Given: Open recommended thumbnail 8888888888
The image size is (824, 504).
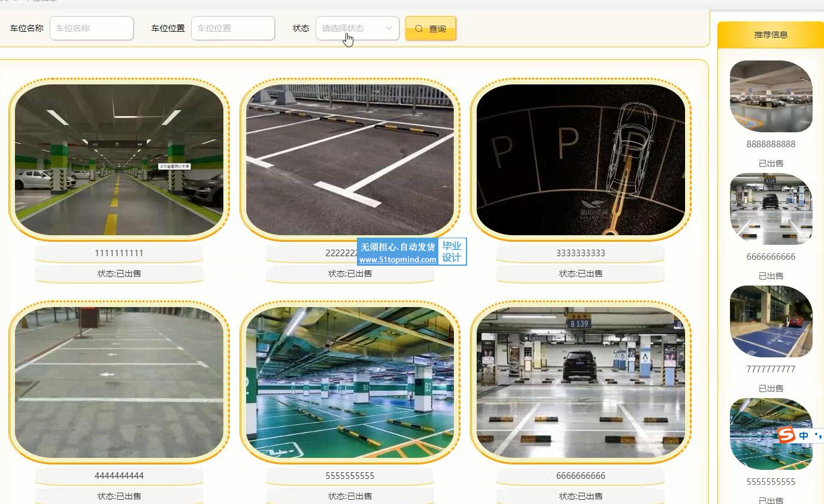Looking at the screenshot, I should [771, 96].
